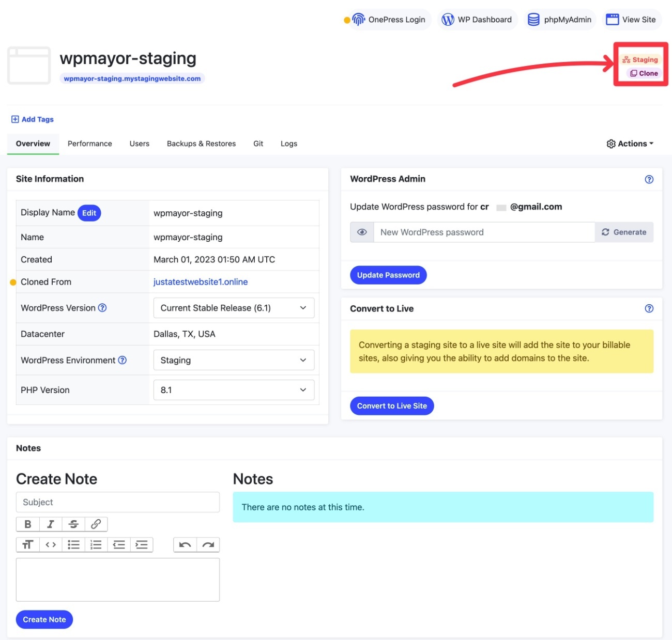Expand the WordPress Version dropdown
This screenshot has height=640, width=672.
click(x=234, y=308)
